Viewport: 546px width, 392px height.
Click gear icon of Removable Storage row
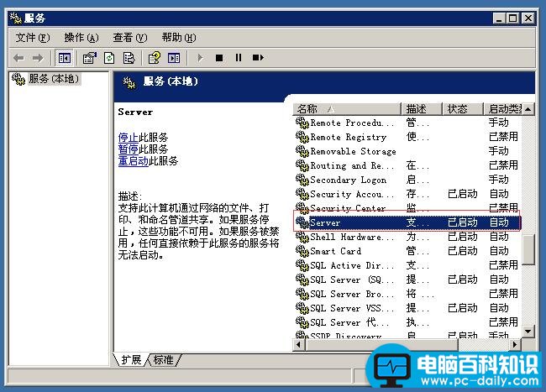(302, 151)
